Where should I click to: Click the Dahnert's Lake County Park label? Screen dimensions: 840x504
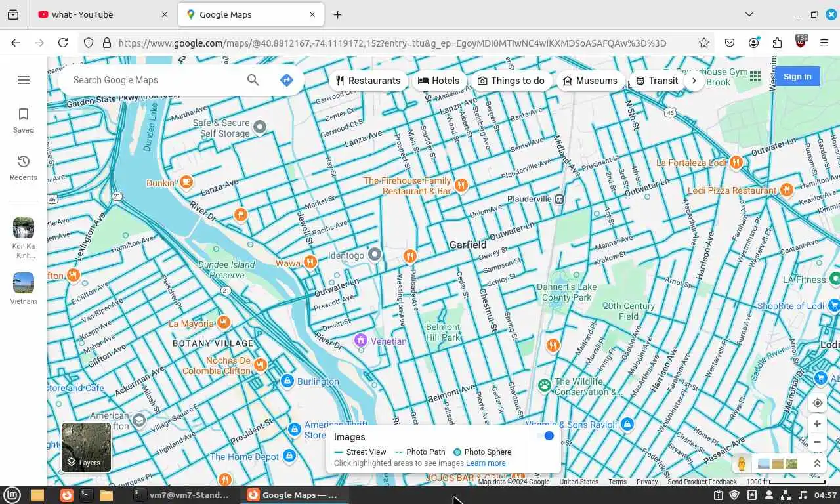pyautogui.click(x=567, y=292)
